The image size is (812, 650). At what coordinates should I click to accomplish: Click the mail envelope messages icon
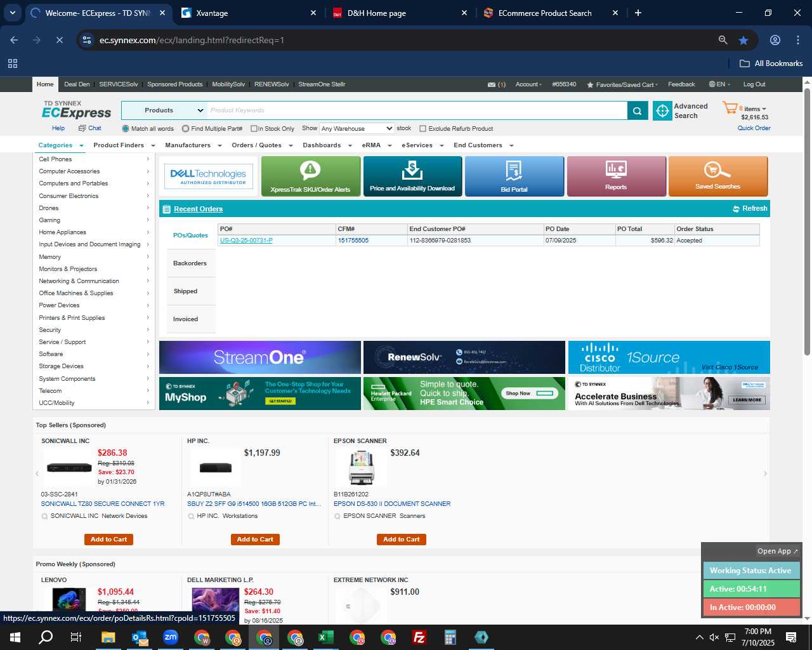click(492, 84)
